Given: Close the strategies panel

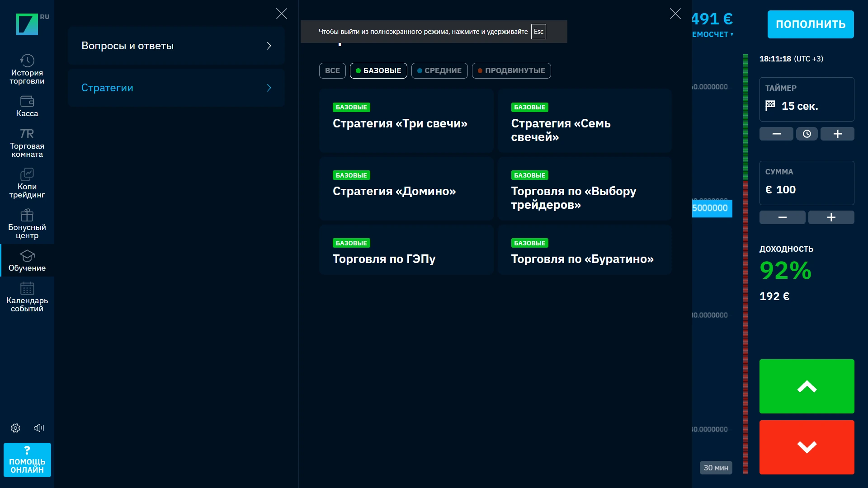Looking at the screenshot, I should 675,14.
